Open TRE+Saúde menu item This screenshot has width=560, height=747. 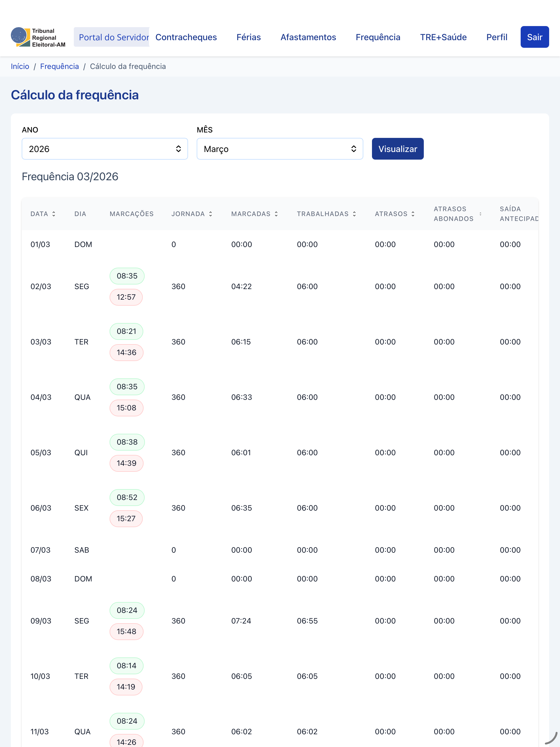(x=443, y=37)
